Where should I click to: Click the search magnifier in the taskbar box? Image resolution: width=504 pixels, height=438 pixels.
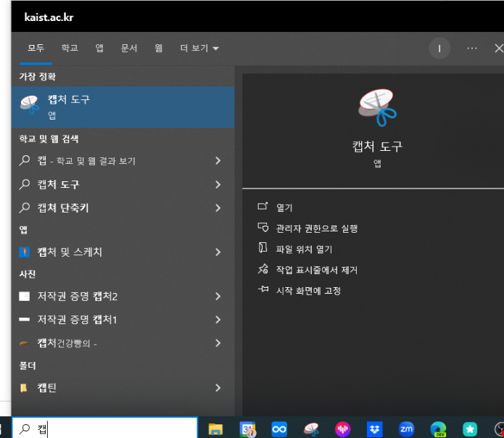25,429
